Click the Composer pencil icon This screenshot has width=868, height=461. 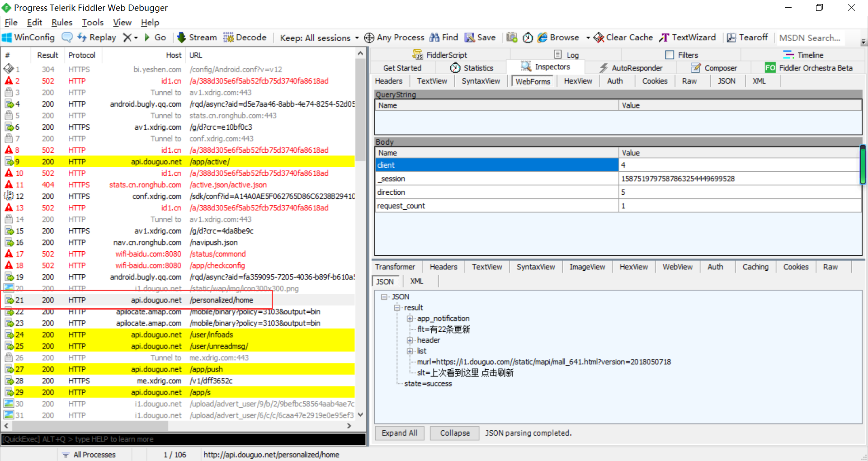tap(696, 68)
